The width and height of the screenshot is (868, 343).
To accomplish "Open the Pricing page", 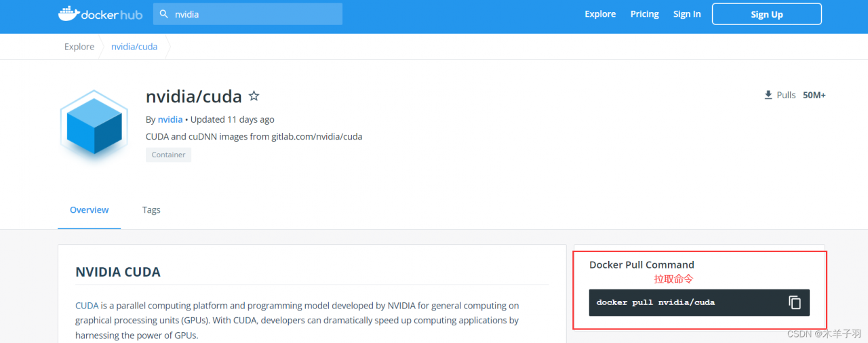I will (644, 14).
